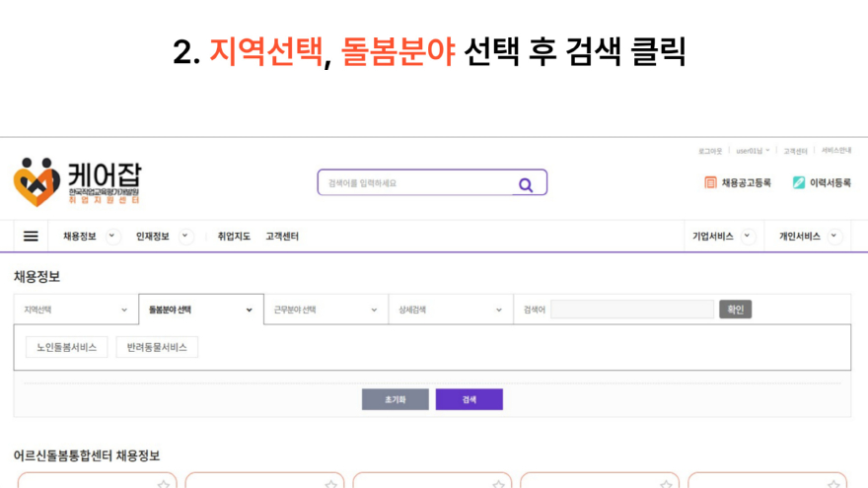Star the last job card on right

coord(833,484)
